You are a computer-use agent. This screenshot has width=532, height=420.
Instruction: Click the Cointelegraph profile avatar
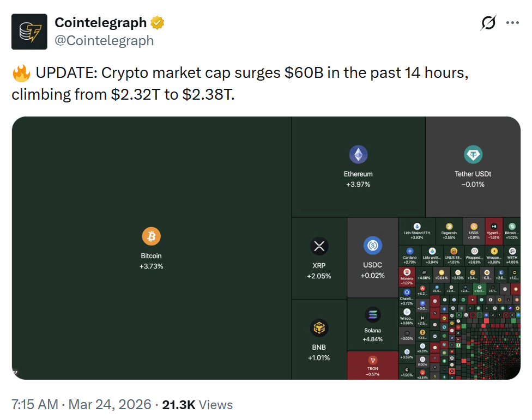tap(29, 31)
